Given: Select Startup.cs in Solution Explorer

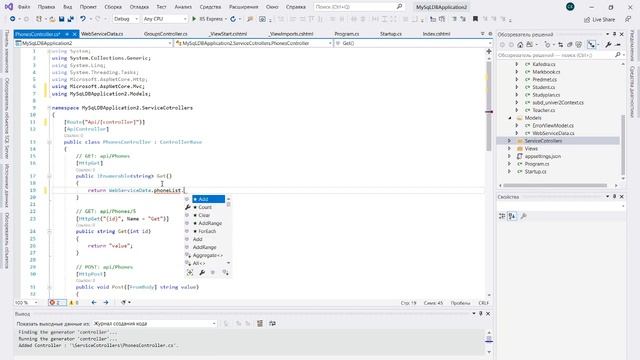Looking at the screenshot, I should coord(535,171).
